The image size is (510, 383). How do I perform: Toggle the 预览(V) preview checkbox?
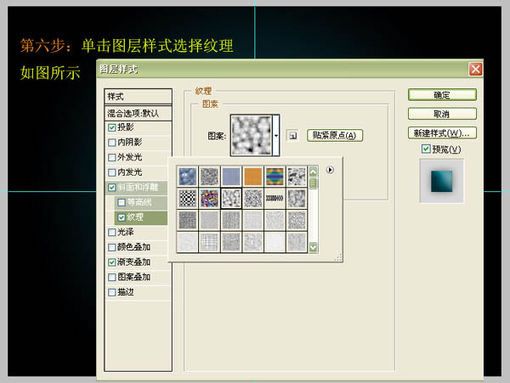(426, 149)
